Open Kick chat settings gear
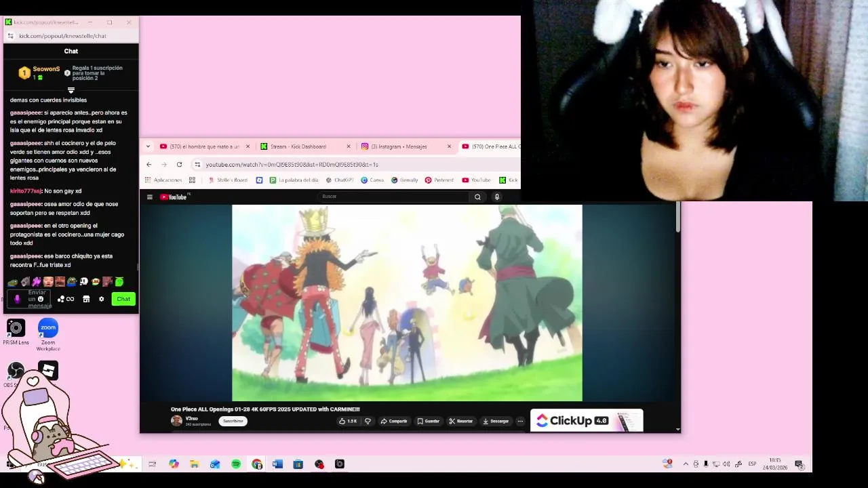The height and width of the screenshot is (488, 868). click(x=102, y=299)
